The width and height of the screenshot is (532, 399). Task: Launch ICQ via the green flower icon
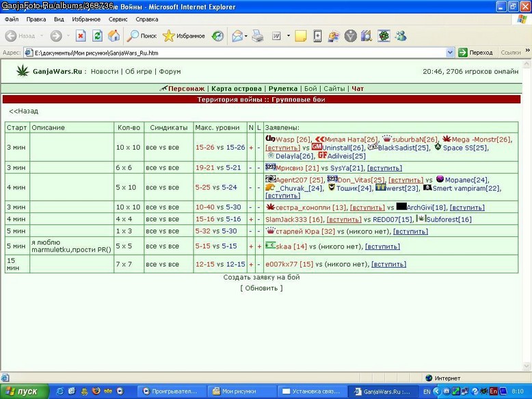tap(384, 36)
